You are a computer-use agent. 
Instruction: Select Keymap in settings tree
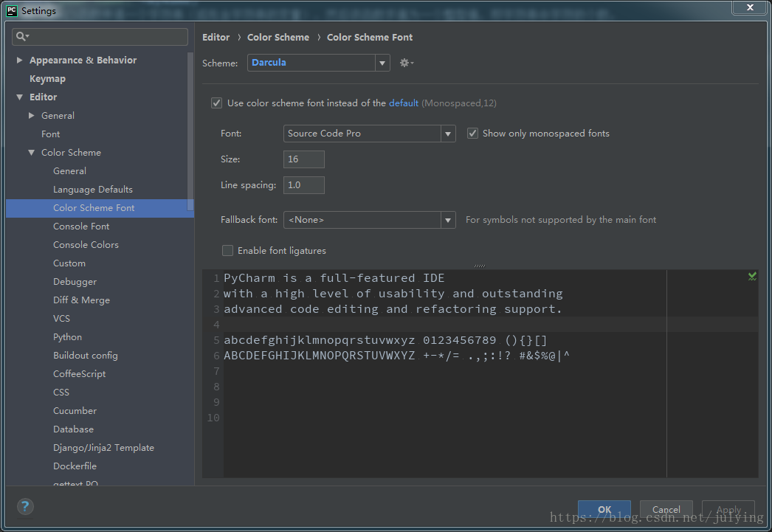47,79
